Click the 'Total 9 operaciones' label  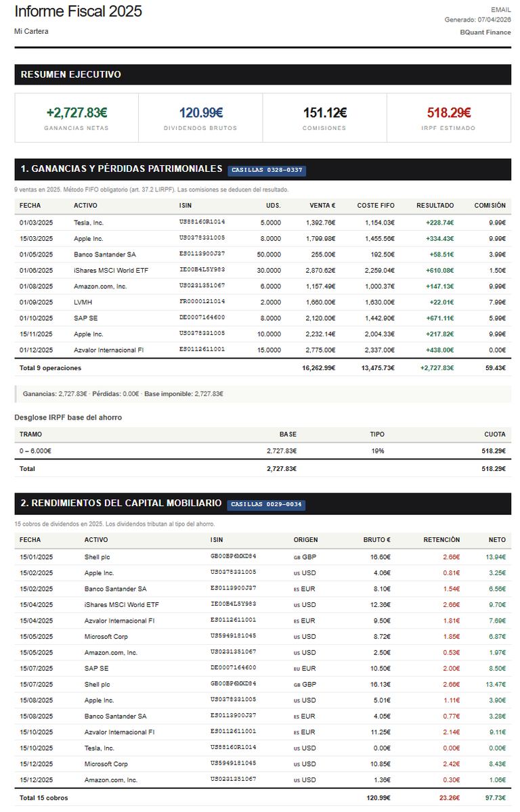point(50,368)
